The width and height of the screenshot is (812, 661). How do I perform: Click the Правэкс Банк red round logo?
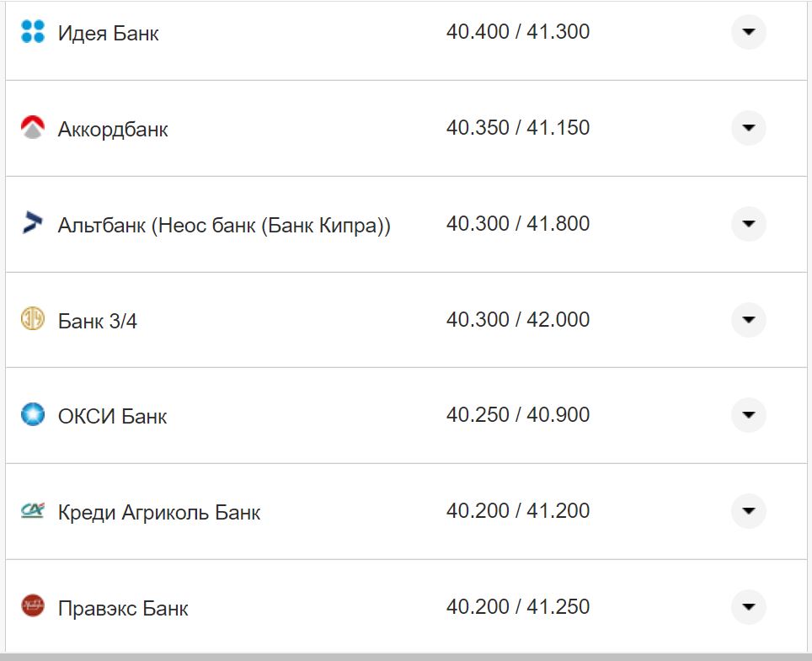point(32,606)
